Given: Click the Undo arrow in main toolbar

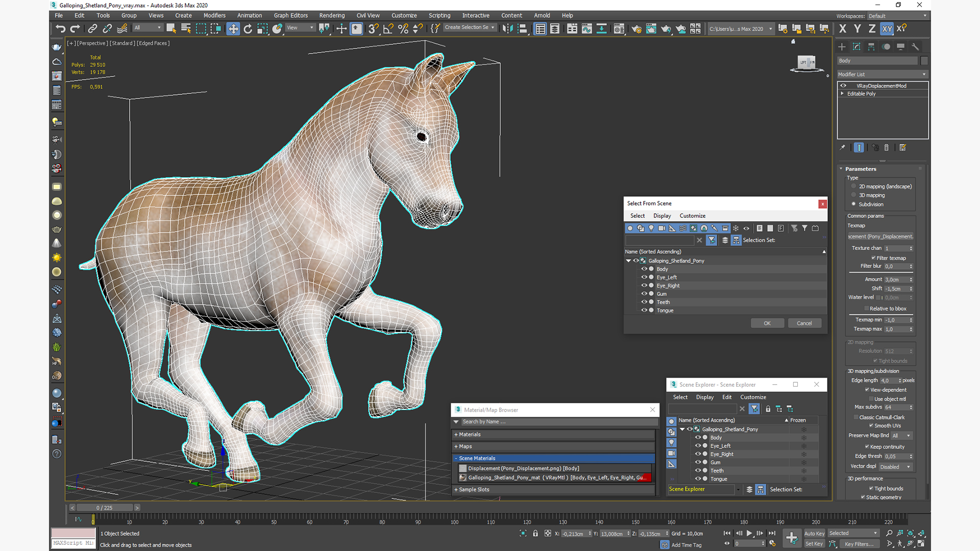Looking at the screenshot, I should (61, 29).
